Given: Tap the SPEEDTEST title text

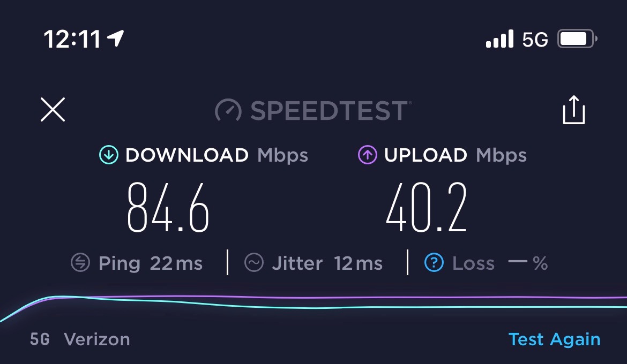Looking at the screenshot, I should (x=330, y=111).
